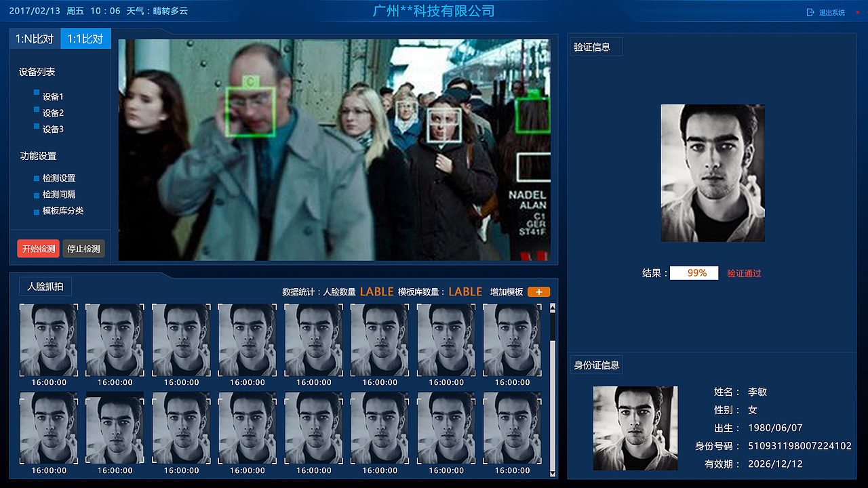Toggle the blue square beside 设备1

pos(37,93)
